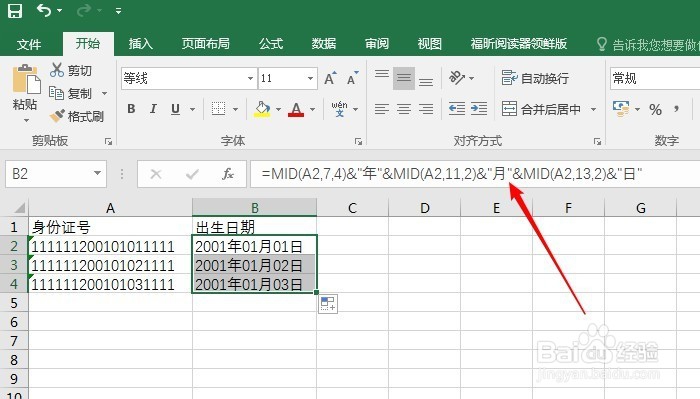Click the enter checkmark formula icon
This screenshot has height=399, width=700.
tap(192, 174)
